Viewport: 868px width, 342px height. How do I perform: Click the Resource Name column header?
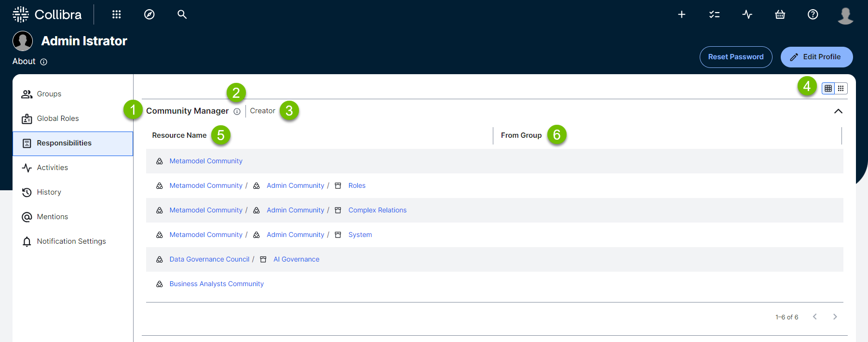point(179,135)
